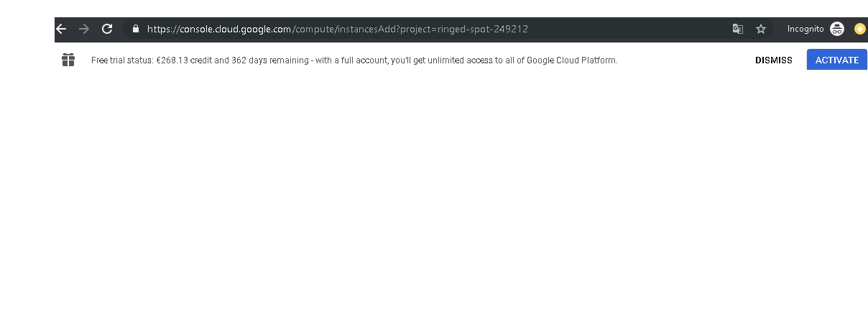
Task: Click the gift icon in the trial banner
Action: point(68,60)
